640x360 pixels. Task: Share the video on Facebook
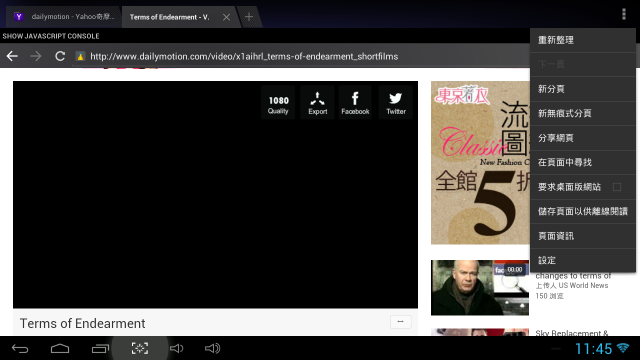point(355,103)
